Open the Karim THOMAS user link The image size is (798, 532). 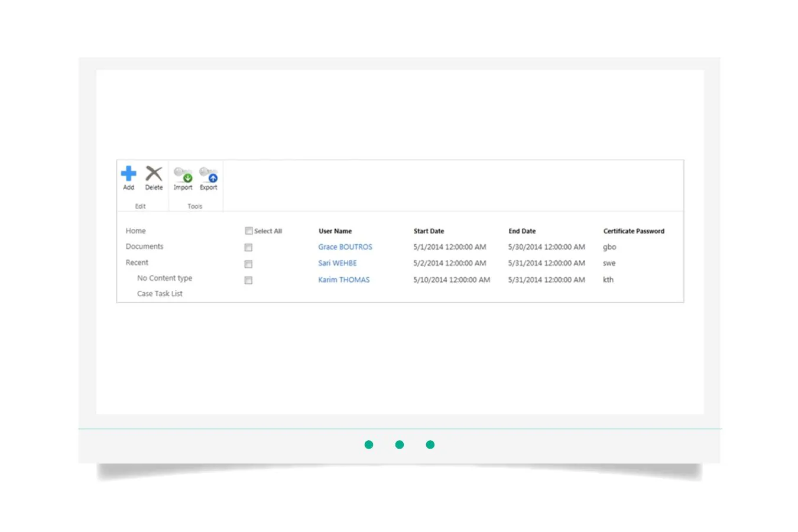pos(344,280)
